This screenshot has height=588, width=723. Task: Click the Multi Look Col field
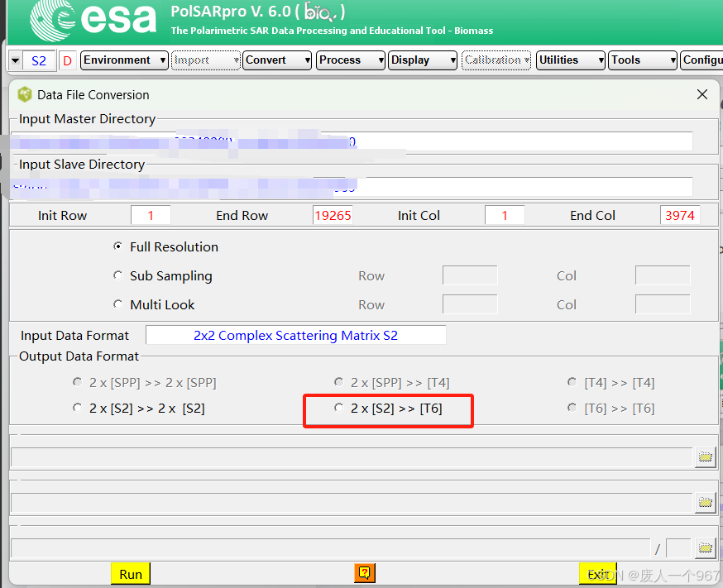pos(663,304)
